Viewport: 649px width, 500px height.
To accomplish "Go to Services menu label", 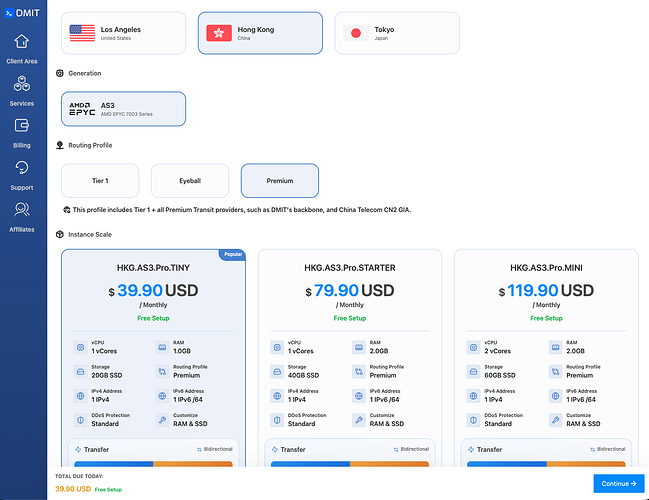I will coord(22,103).
